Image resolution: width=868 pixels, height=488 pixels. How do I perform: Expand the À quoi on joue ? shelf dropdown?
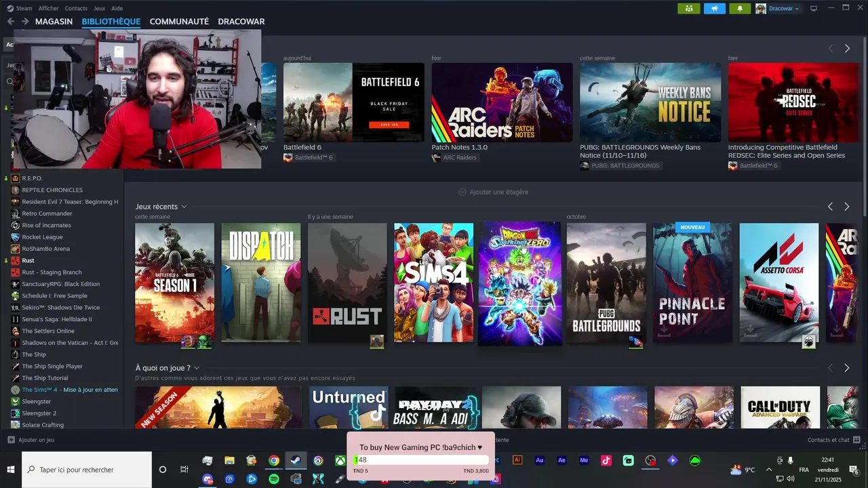pos(197,368)
